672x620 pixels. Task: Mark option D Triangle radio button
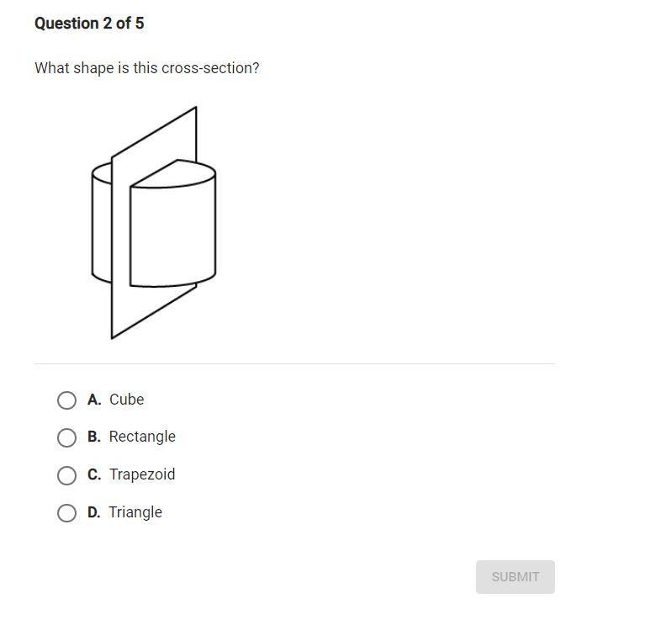point(66,513)
